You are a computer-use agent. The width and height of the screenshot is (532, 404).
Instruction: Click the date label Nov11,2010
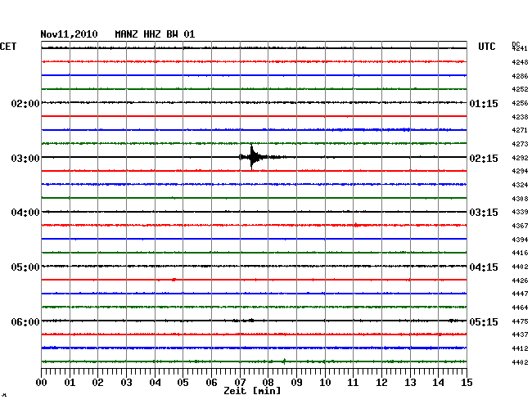tap(69, 34)
